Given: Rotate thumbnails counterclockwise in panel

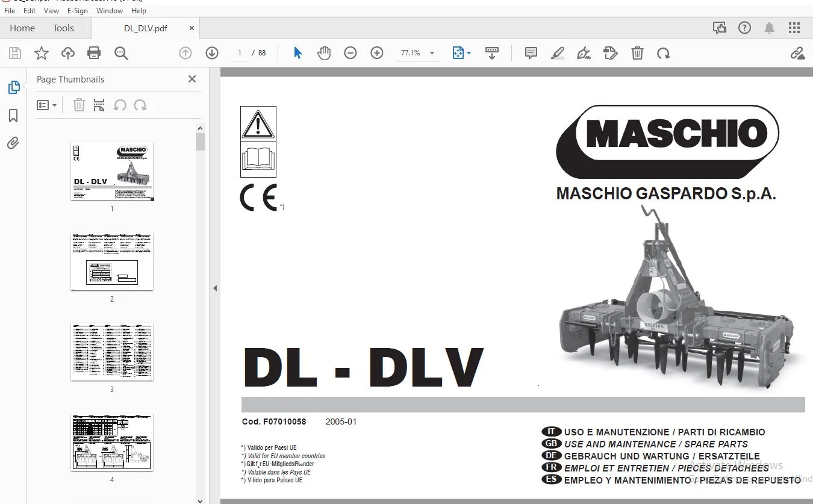Looking at the screenshot, I should (x=120, y=105).
